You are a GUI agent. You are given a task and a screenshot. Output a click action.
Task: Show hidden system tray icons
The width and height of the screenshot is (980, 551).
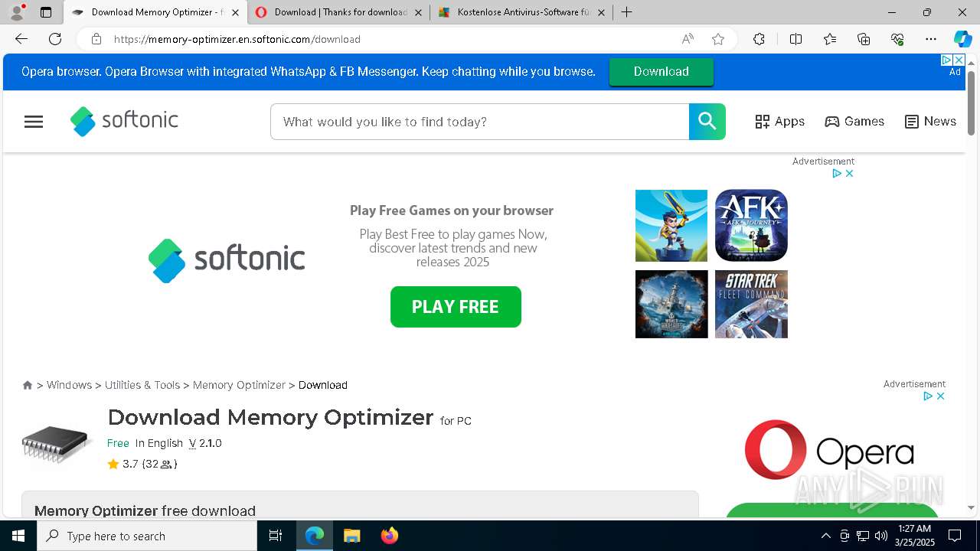click(825, 536)
